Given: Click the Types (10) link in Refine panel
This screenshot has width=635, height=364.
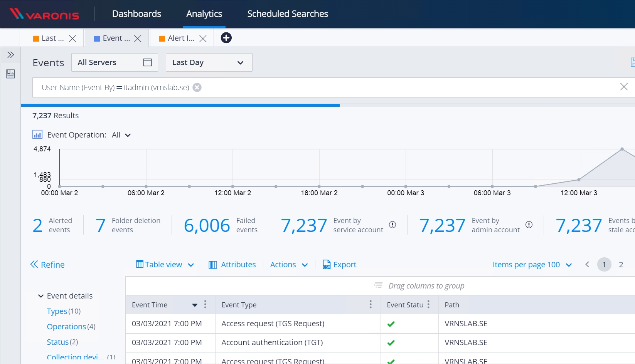Looking at the screenshot, I should [x=57, y=311].
